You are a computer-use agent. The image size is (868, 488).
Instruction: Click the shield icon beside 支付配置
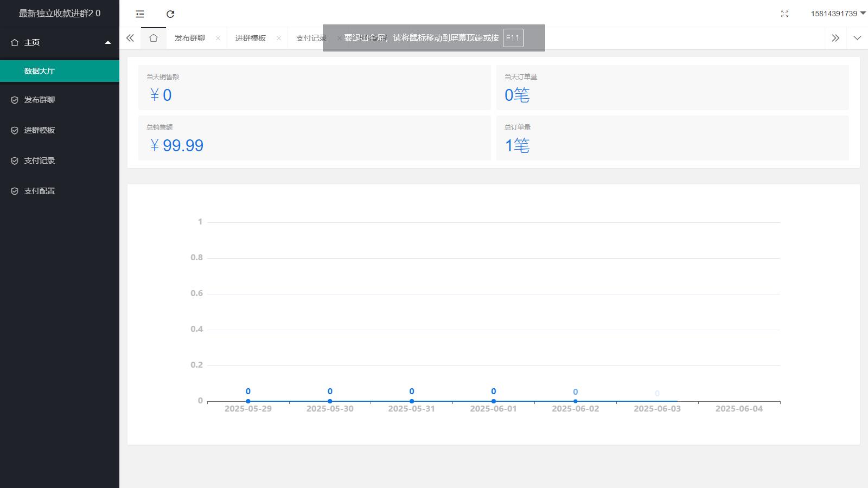click(15, 191)
